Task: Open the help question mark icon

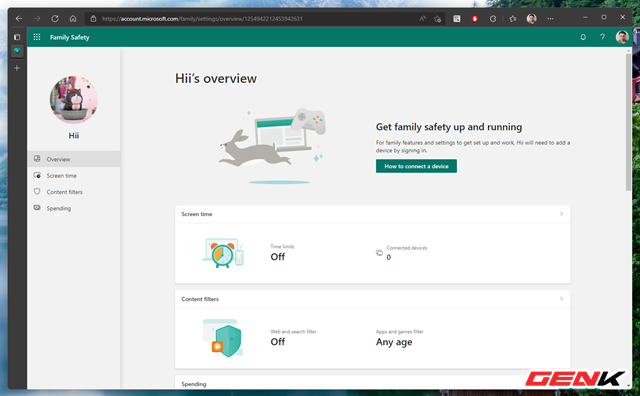Action: [x=602, y=37]
